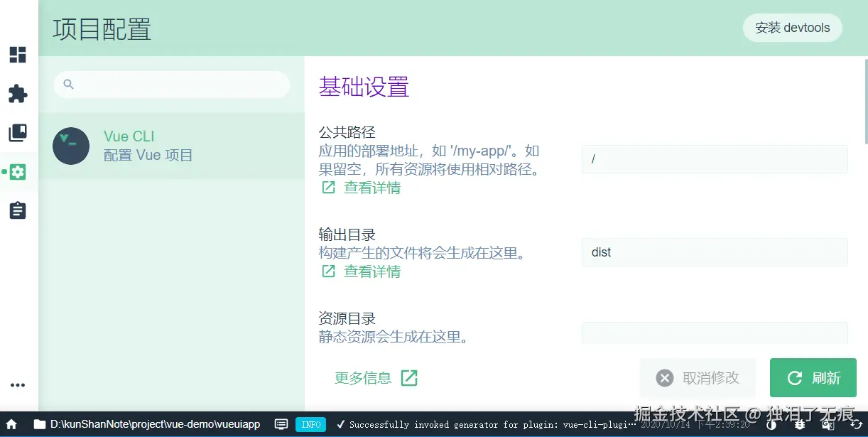Open the plugins puzzle-piece icon in sidebar

click(x=18, y=94)
